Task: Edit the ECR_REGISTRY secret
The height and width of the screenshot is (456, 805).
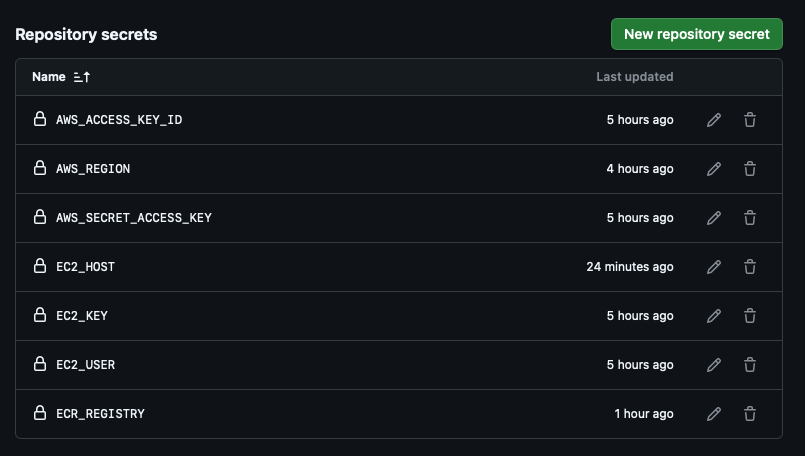Action: [x=714, y=414]
